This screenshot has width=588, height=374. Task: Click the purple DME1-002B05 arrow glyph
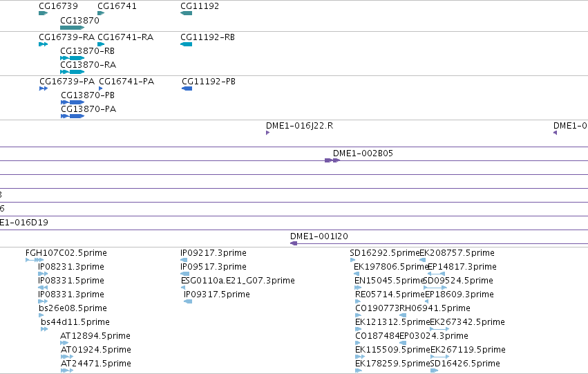(332, 160)
